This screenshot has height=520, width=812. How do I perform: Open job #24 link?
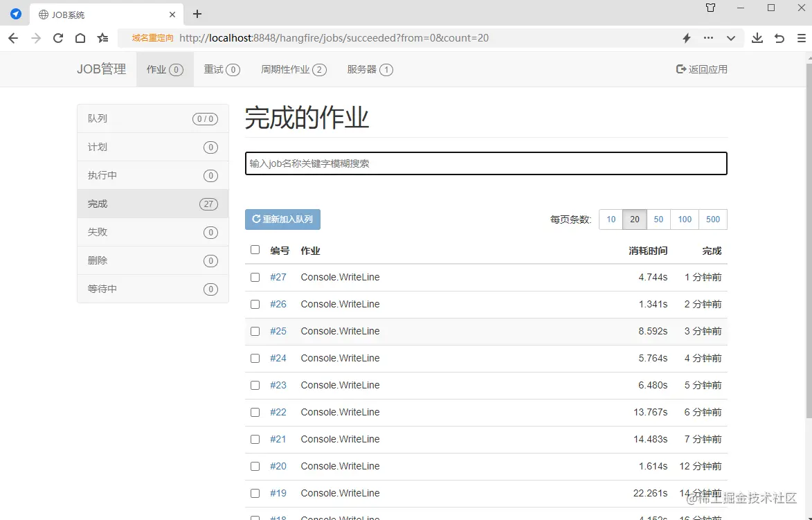tap(278, 358)
